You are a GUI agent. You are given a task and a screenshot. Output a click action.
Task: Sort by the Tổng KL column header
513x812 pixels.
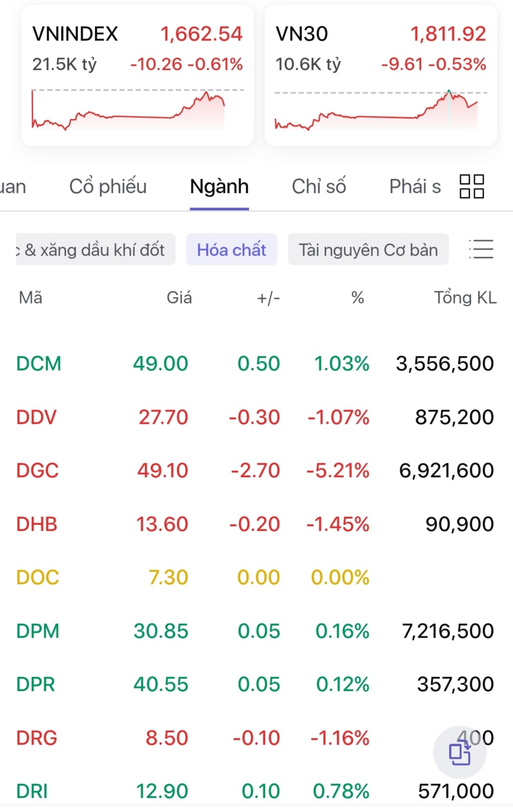465,298
